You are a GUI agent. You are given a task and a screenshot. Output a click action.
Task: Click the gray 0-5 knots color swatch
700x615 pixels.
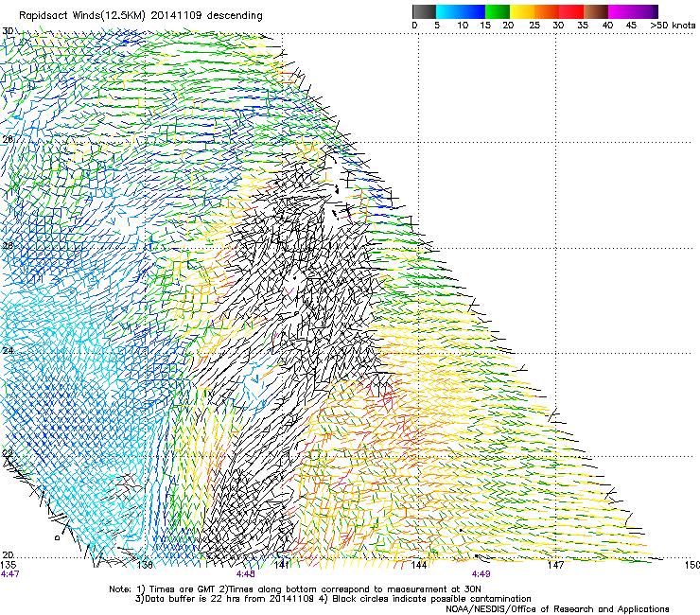[x=424, y=11]
